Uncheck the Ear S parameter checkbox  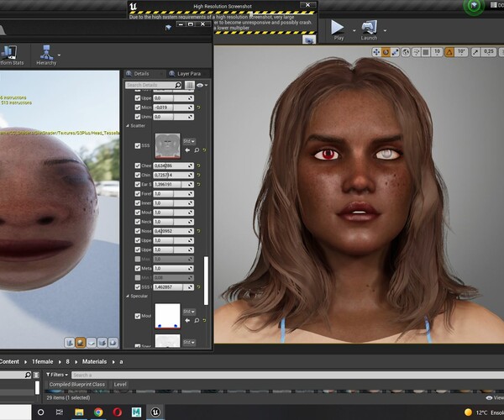tap(138, 185)
